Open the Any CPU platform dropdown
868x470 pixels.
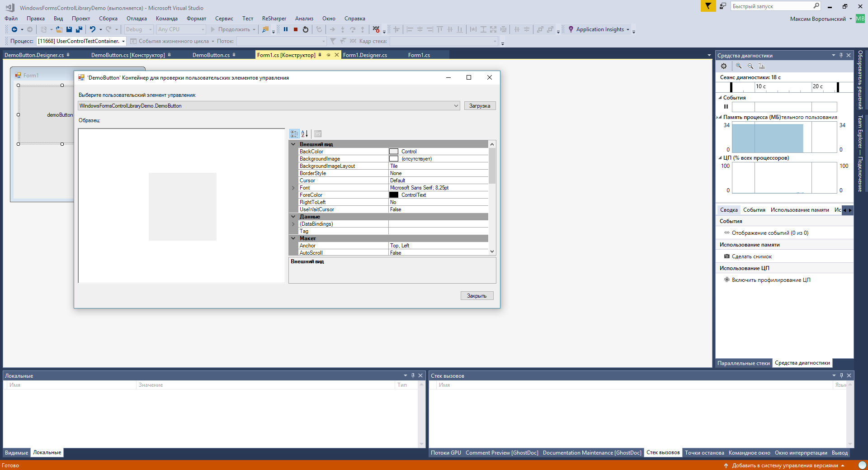(203, 29)
